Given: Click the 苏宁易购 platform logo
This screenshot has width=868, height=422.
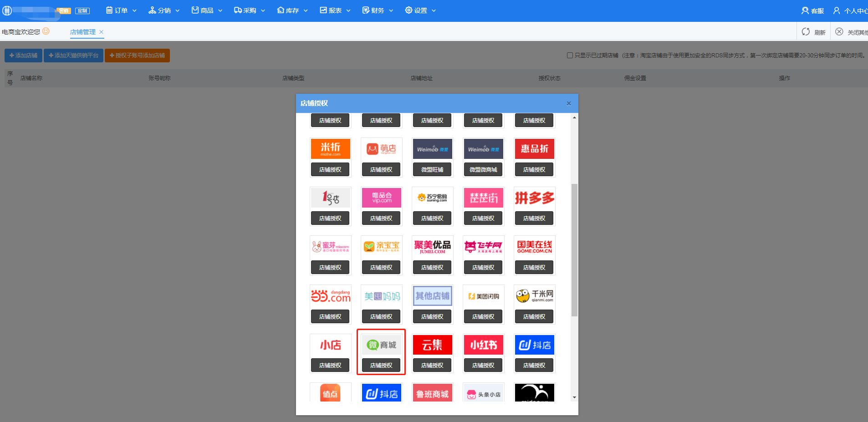Looking at the screenshot, I should click(x=432, y=198).
